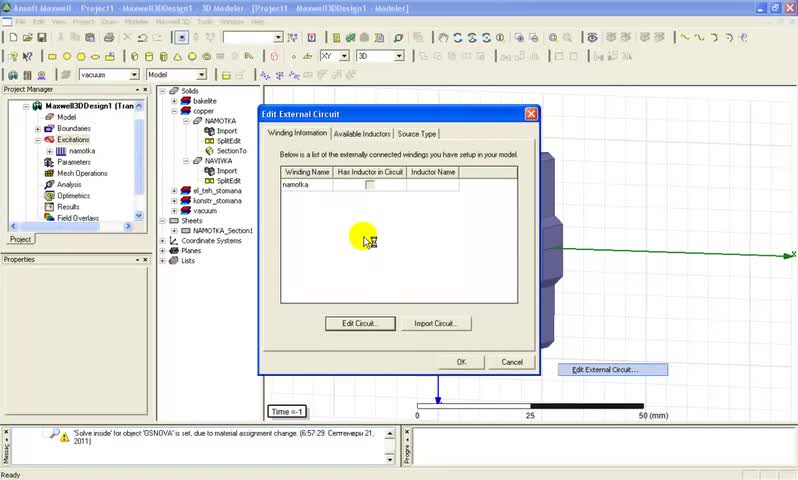The width and height of the screenshot is (798, 480).
Task: Collapse the copper material node
Action: tap(174, 111)
